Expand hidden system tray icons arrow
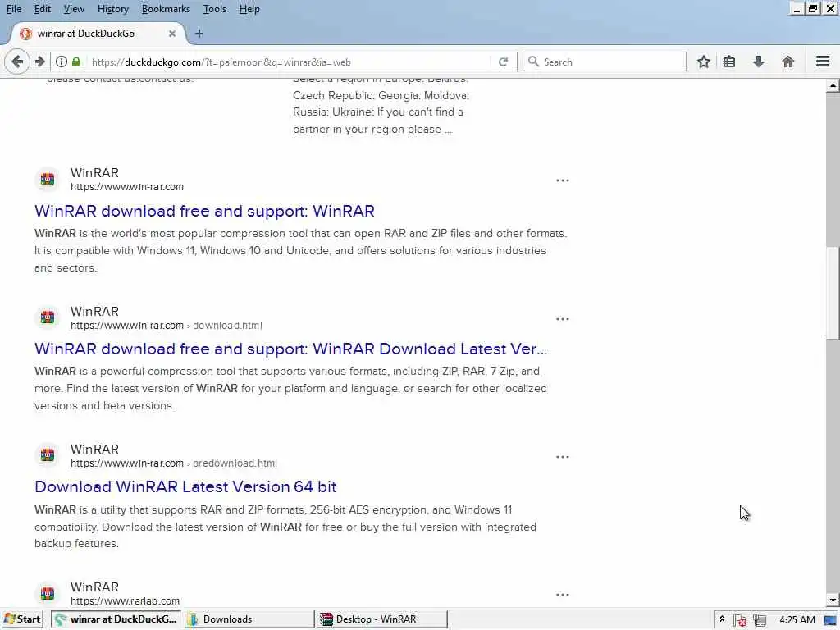Image resolution: width=840 pixels, height=630 pixels. tap(722, 619)
